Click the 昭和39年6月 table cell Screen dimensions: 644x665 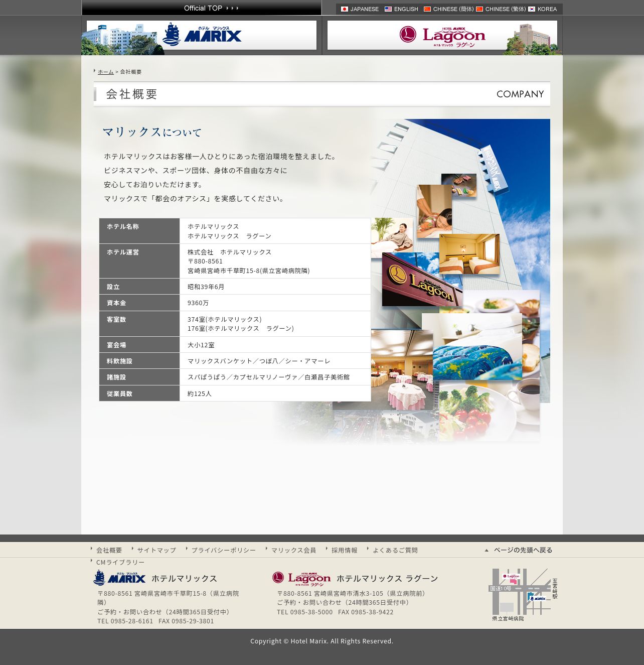[275, 287]
